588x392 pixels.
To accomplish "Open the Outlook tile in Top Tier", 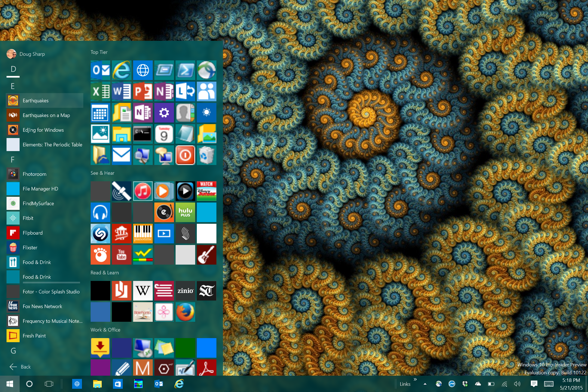I will (100, 70).
